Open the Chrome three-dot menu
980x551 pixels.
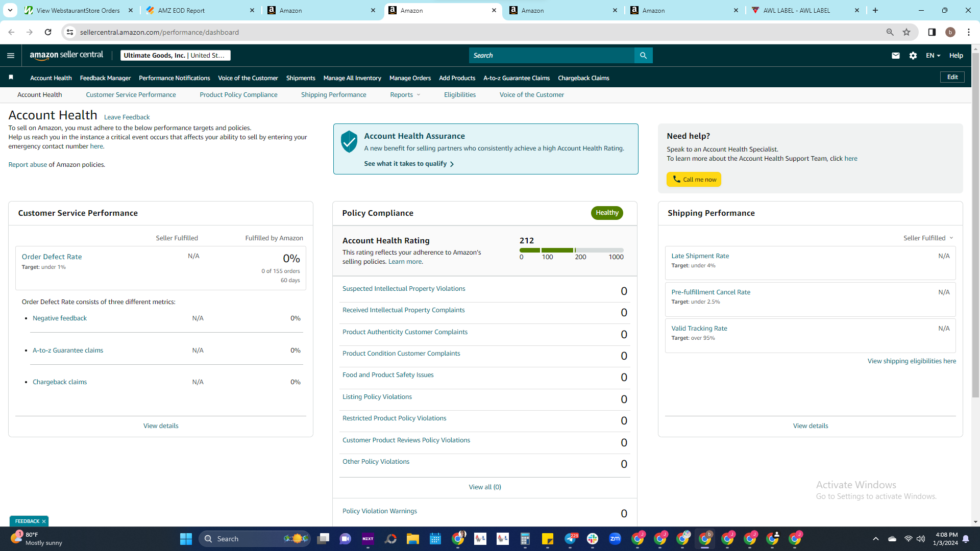pyautogui.click(x=969, y=32)
